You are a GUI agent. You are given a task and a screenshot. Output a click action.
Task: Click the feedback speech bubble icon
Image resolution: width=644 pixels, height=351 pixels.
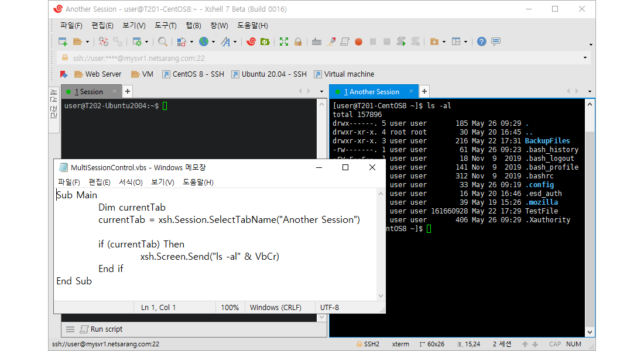[496, 42]
